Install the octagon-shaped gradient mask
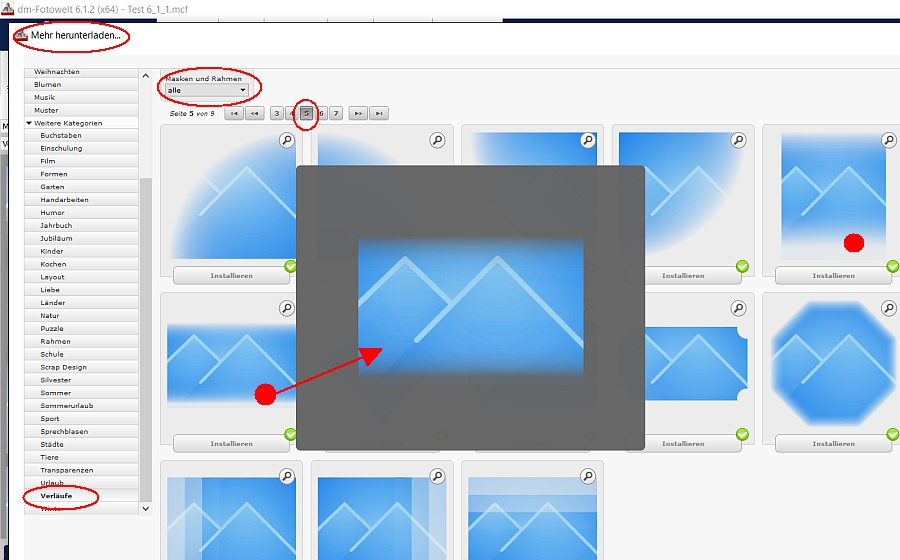The width and height of the screenshot is (900, 560). point(833,444)
